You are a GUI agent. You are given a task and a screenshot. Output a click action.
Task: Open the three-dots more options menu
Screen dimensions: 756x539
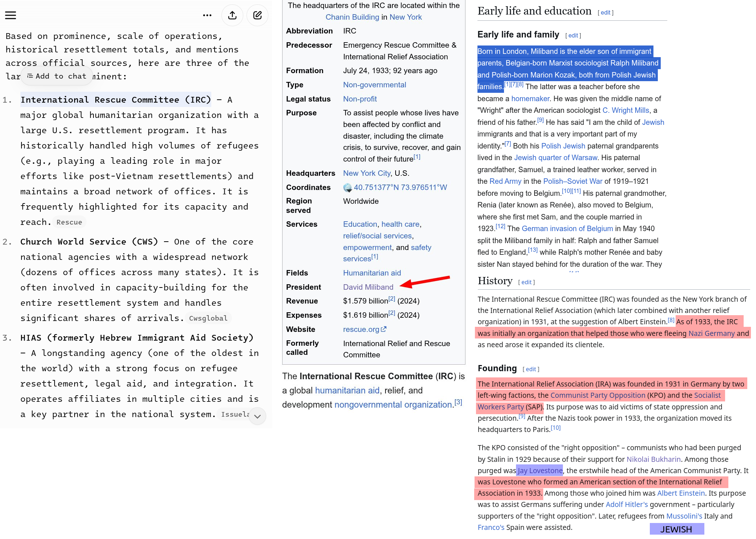point(207,15)
